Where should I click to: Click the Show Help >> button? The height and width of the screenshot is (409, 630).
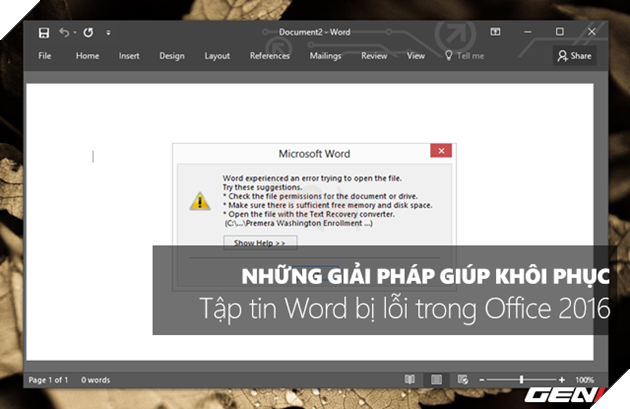pyautogui.click(x=260, y=243)
